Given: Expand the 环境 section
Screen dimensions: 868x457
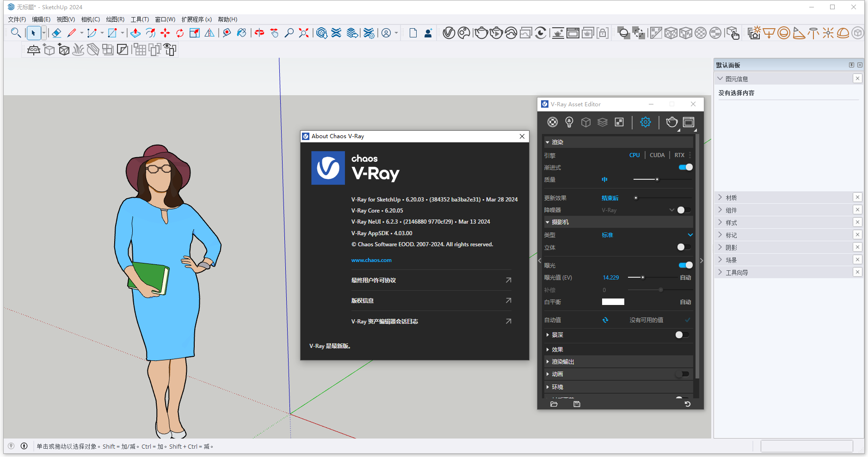Looking at the screenshot, I should (618, 387).
